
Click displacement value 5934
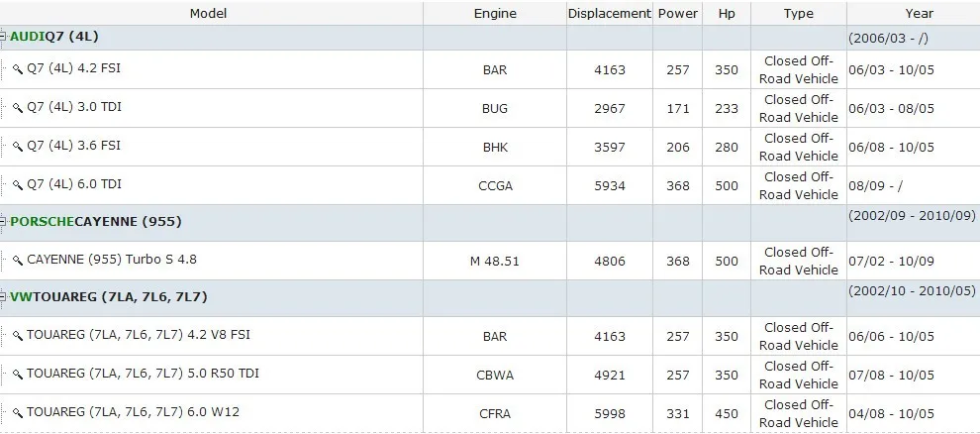(610, 186)
